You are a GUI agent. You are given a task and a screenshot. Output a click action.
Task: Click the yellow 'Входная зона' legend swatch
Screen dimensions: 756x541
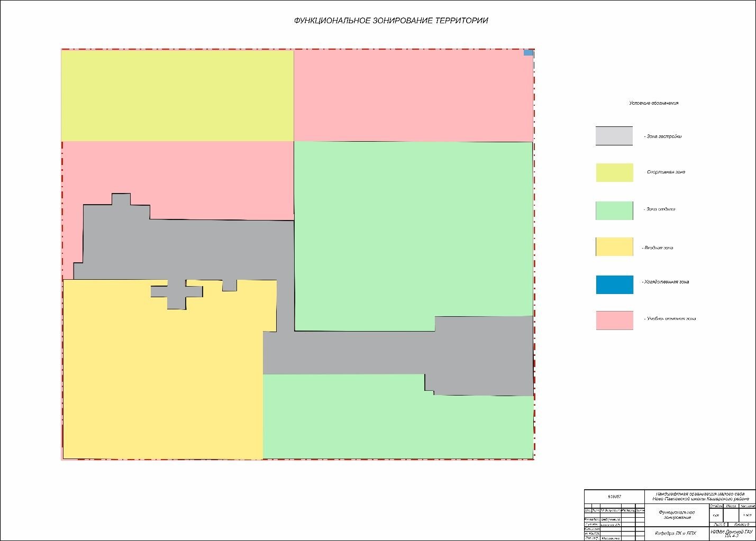pyautogui.click(x=614, y=247)
